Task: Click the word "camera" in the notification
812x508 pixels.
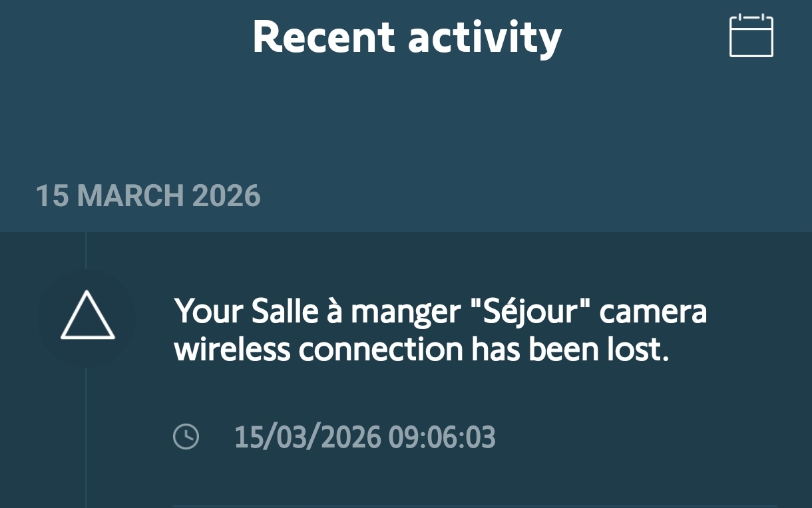Action: 652,311
